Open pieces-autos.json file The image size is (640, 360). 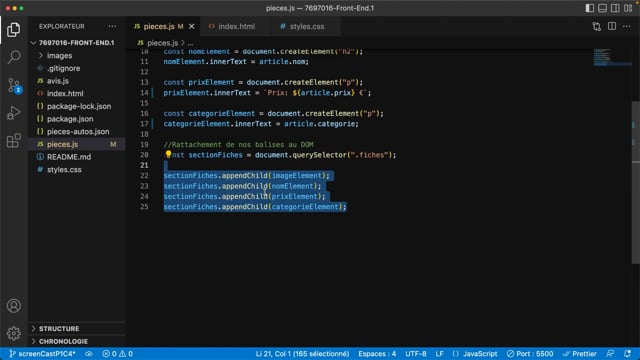coord(77,131)
